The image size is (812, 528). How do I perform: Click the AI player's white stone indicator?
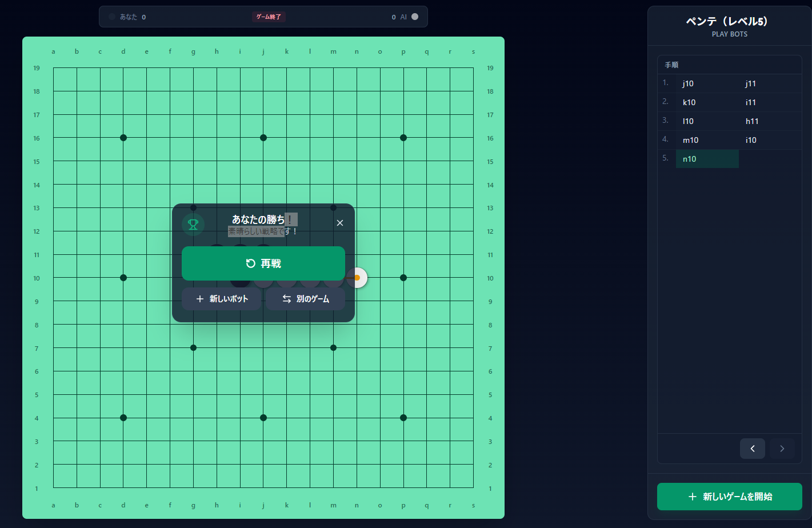[x=415, y=17]
